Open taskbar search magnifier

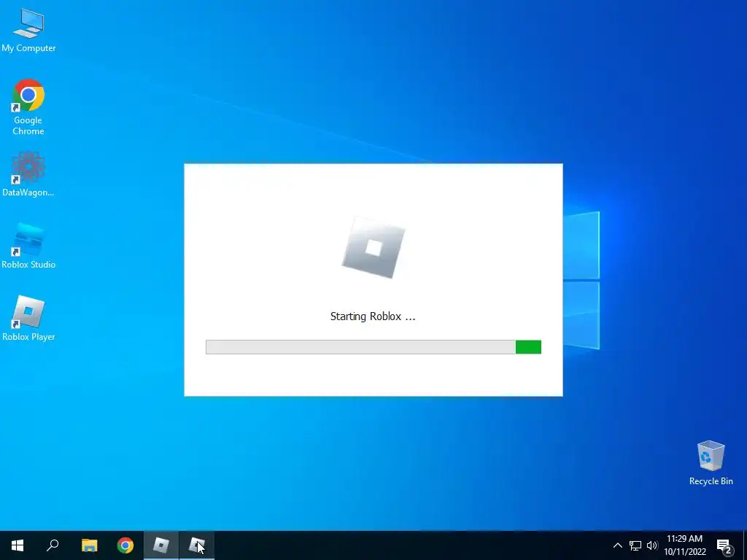[53, 545]
